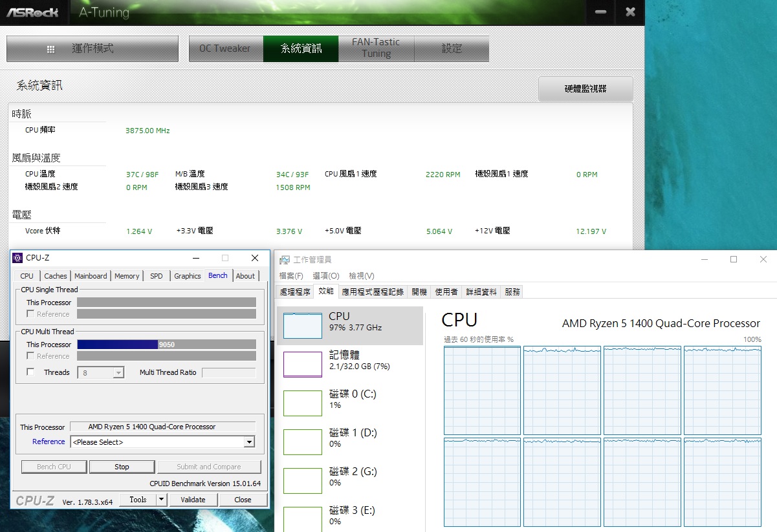Click the Bench CPU button
Image resolution: width=777 pixels, height=532 pixels.
tap(54, 467)
